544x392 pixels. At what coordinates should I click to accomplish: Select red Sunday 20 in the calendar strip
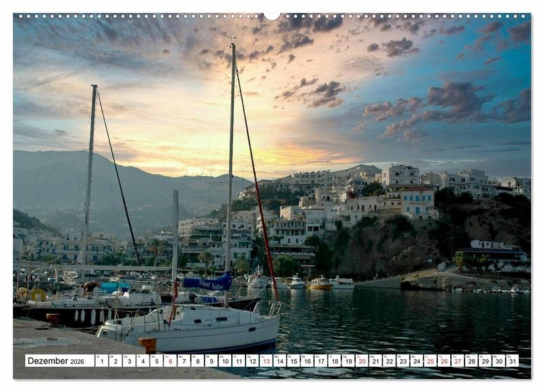[x=362, y=361]
